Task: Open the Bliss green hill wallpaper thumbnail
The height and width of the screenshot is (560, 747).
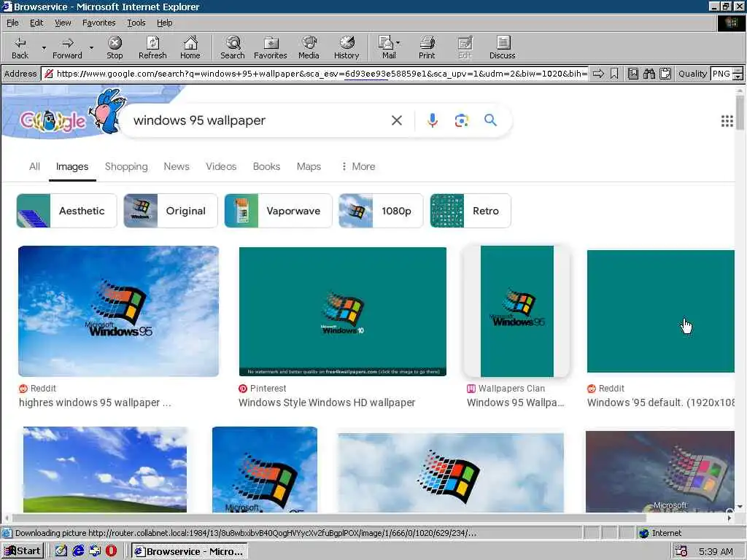Action: 105,470
